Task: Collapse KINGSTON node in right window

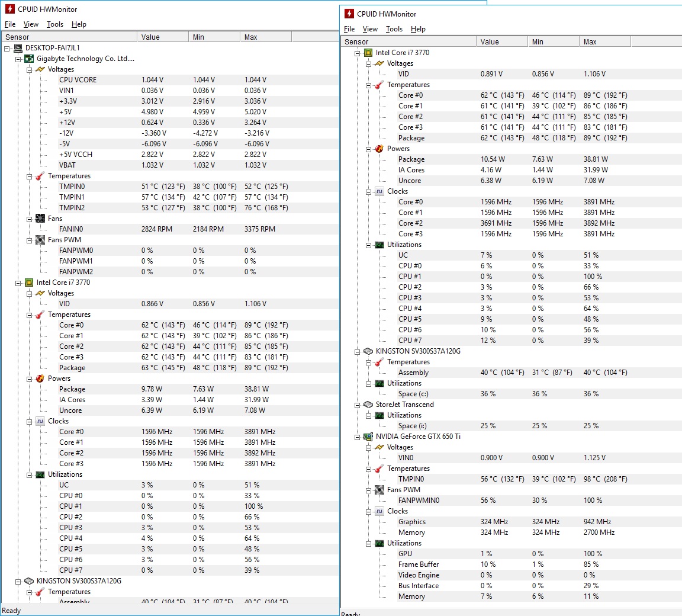Action: point(357,351)
